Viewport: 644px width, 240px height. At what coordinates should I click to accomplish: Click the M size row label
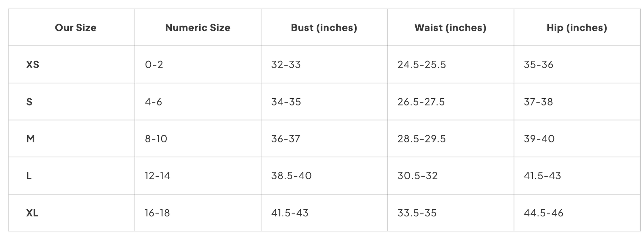[30, 139]
